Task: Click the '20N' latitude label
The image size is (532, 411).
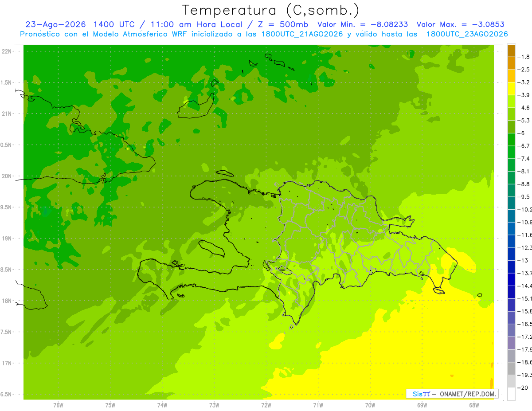Action: coord(7,176)
